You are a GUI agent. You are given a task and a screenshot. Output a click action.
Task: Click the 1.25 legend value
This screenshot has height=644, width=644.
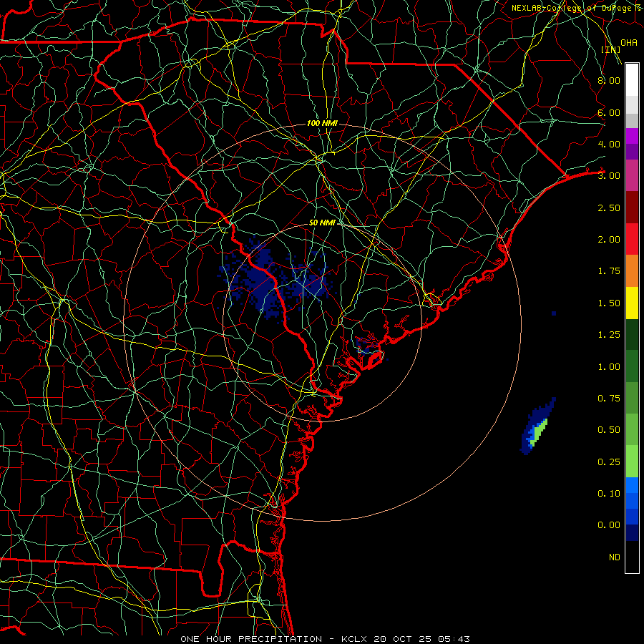[609, 335]
